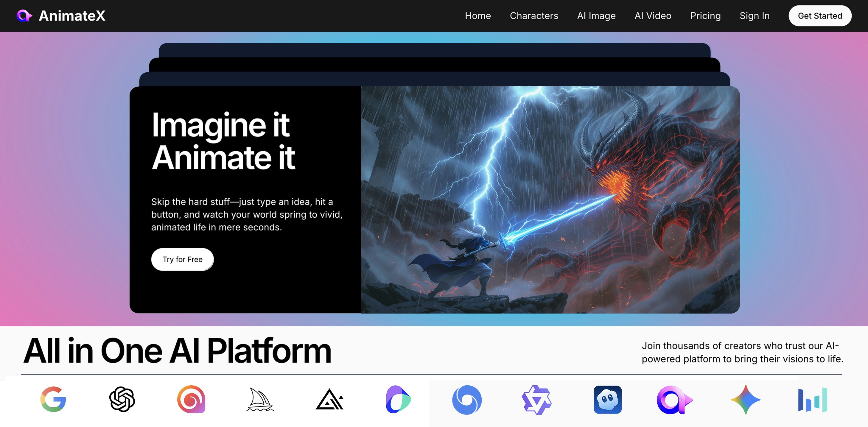Click the purple star Qwen logo icon
Screen dimensions: 868x427
click(536, 400)
